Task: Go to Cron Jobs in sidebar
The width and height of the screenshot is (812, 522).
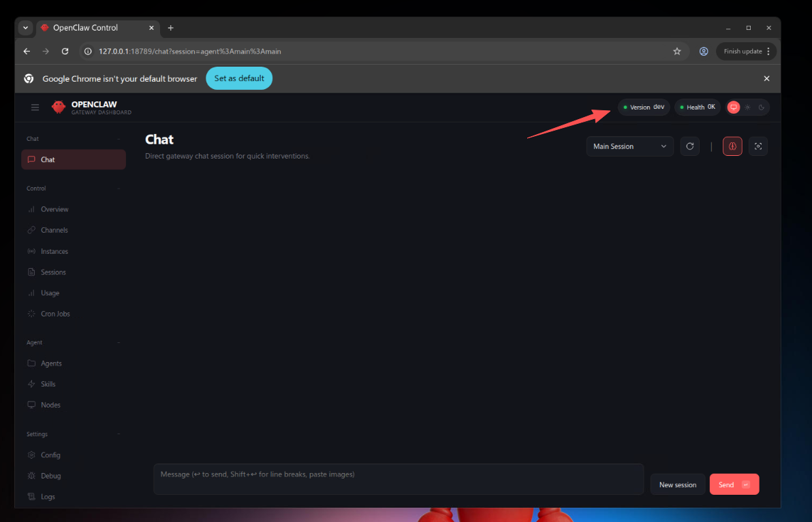Action: (x=55, y=314)
